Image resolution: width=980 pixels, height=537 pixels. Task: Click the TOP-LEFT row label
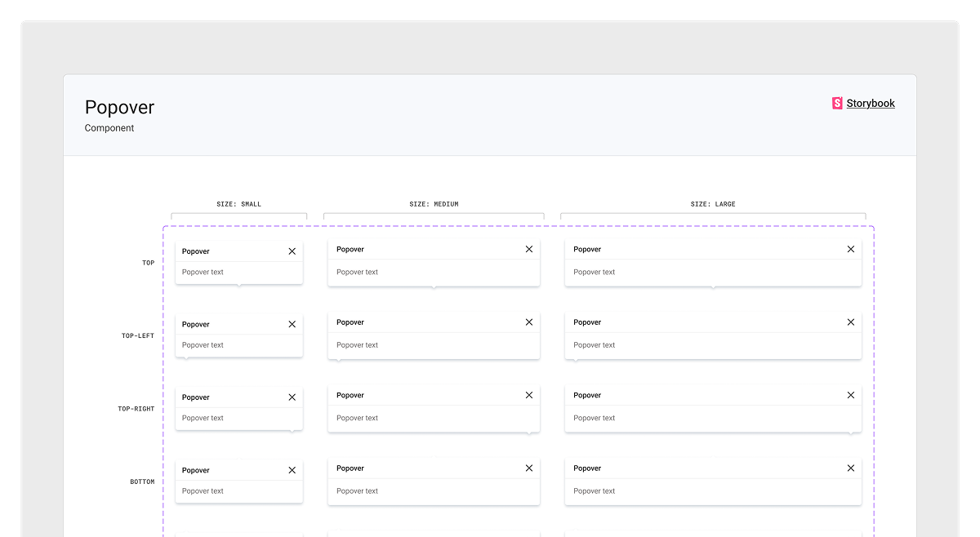click(x=138, y=336)
